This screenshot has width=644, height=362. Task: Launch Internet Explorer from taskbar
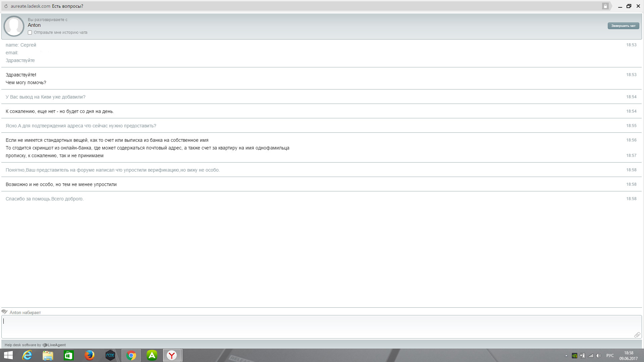click(x=27, y=355)
